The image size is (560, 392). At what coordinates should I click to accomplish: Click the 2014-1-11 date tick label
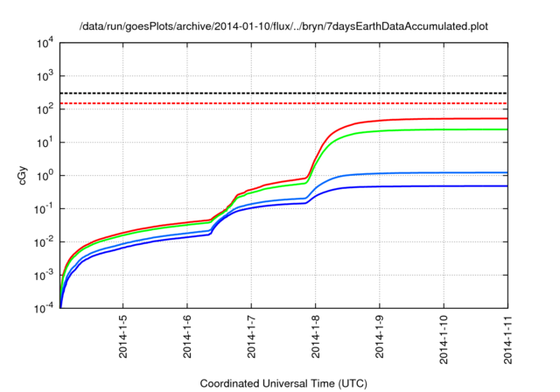[507, 339]
